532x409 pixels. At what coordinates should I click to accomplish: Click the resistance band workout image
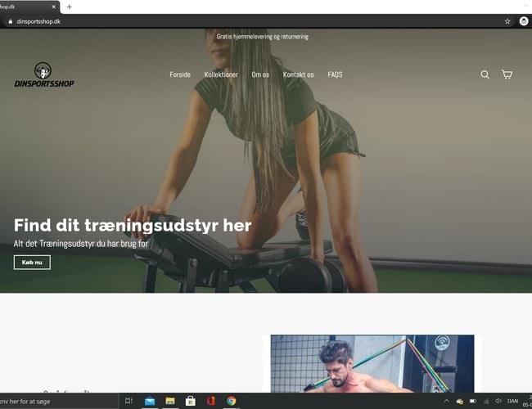(372, 363)
